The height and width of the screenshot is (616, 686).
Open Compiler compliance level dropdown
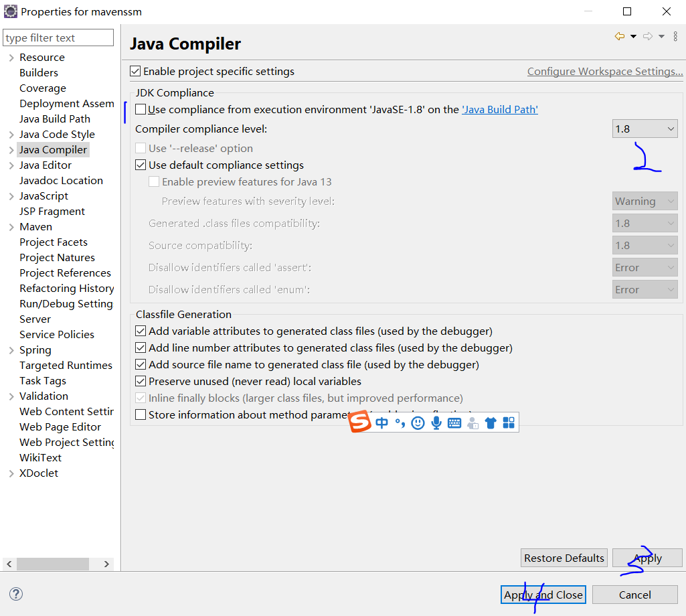tap(645, 129)
